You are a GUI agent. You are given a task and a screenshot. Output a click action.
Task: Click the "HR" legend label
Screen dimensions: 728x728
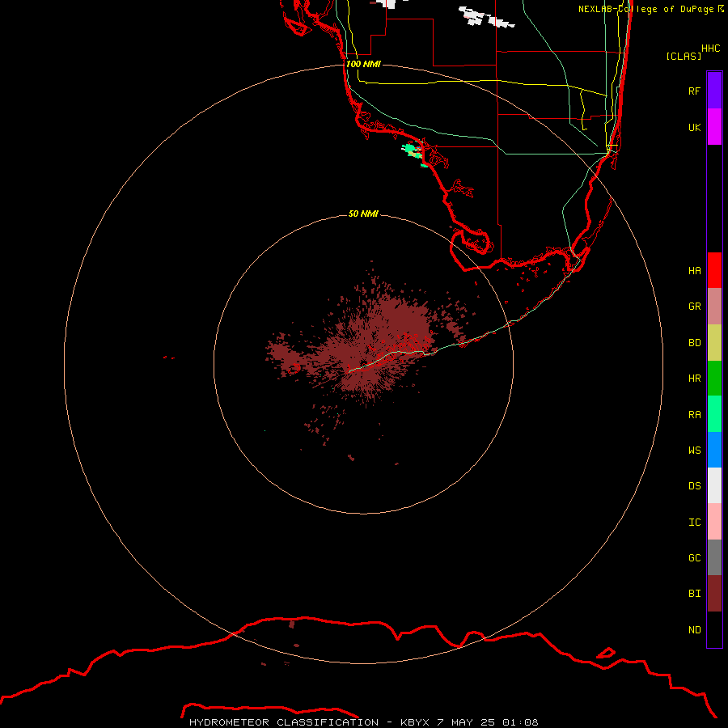pos(694,379)
